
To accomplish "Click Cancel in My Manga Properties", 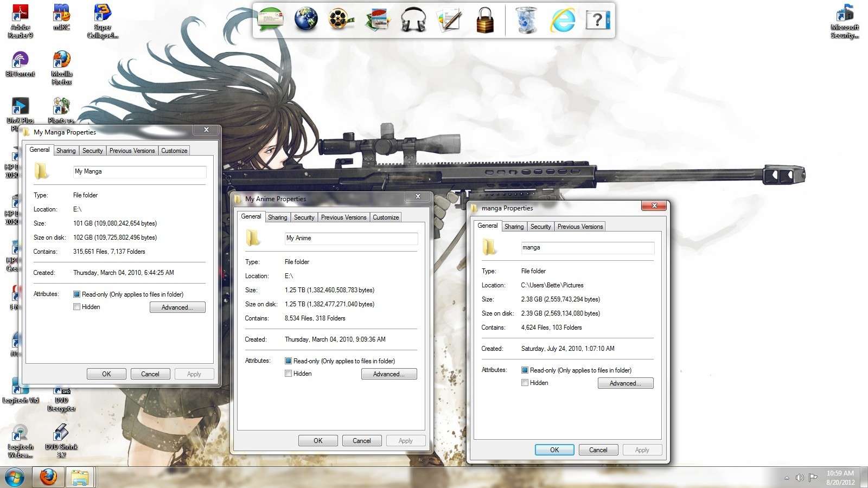I will pos(150,374).
